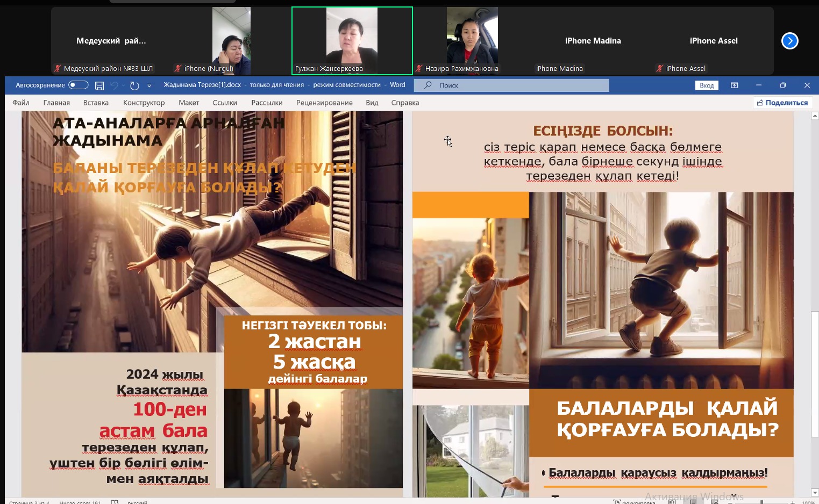Viewport: 819px width, 504px height.
Task: Click the Redo circular arrow icon
Action: pos(134,85)
